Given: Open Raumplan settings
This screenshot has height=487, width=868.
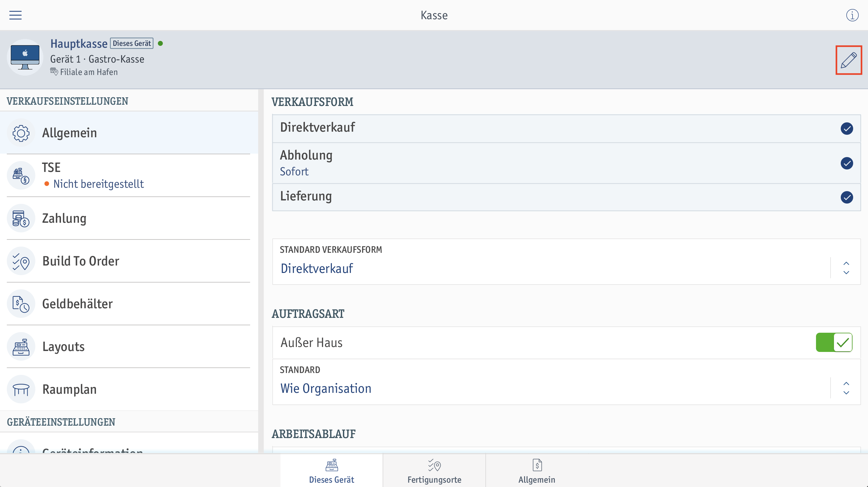Looking at the screenshot, I should click(129, 389).
